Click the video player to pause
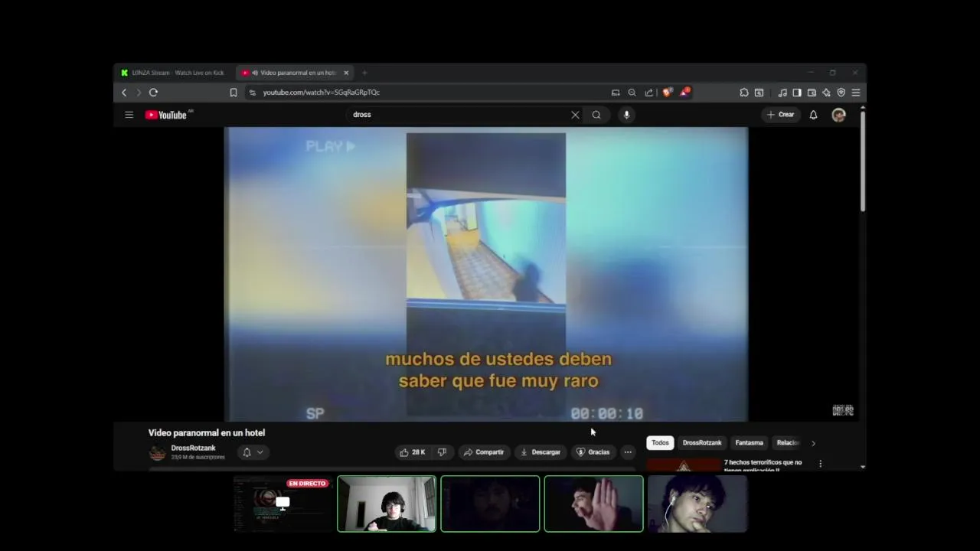 pos(485,274)
